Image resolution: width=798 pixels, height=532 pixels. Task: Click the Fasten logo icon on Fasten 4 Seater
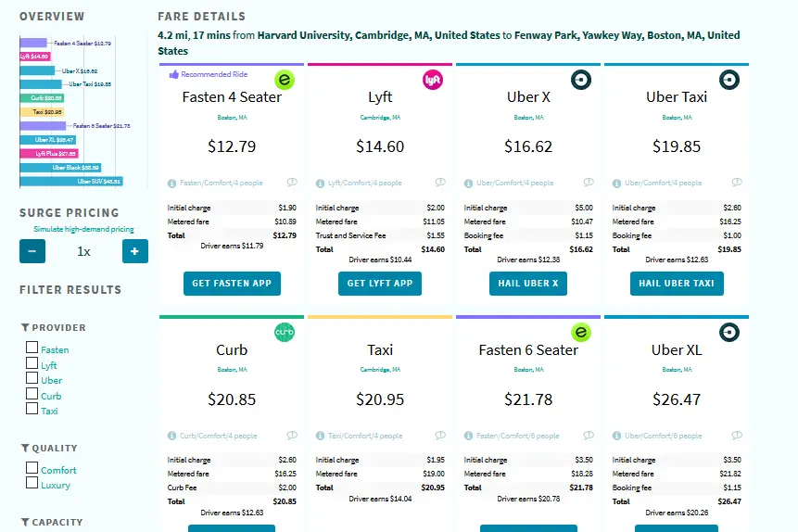pyautogui.click(x=285, y=80)
